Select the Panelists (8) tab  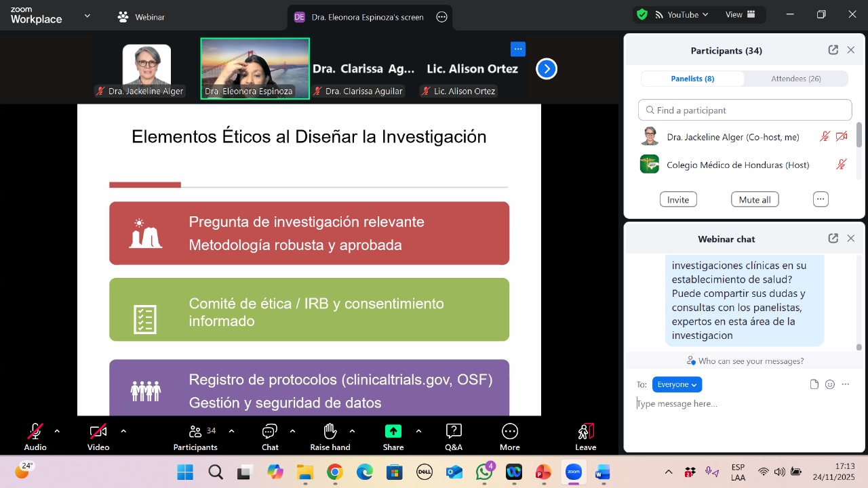[x=692, y=79]
